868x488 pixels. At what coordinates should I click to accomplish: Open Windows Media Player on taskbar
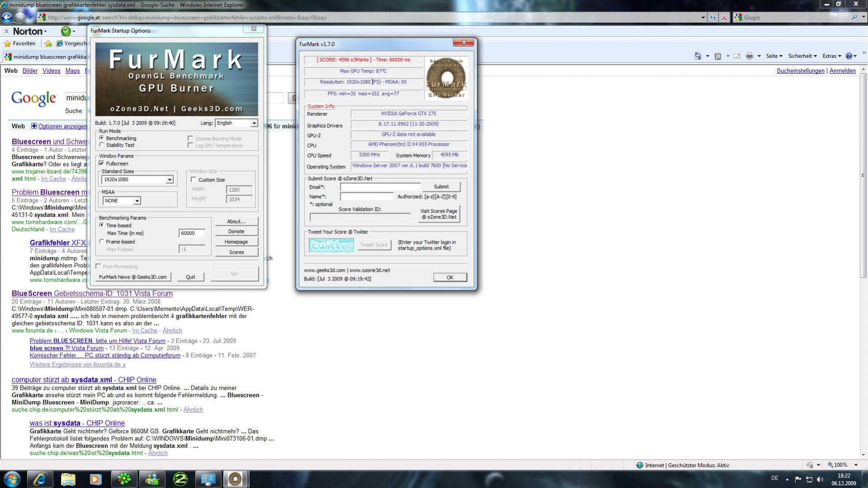point(96,479)
